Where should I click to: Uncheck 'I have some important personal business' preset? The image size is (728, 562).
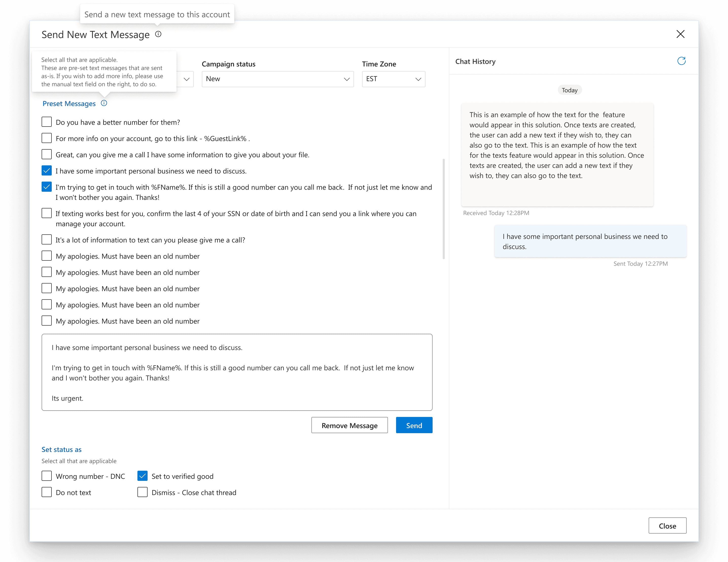47,171
